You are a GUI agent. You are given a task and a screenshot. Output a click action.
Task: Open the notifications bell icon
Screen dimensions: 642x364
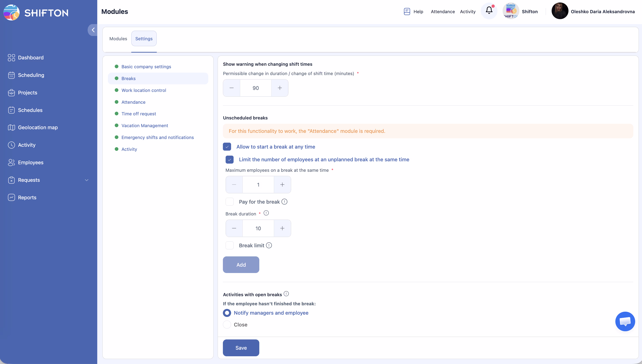(489, 10)
